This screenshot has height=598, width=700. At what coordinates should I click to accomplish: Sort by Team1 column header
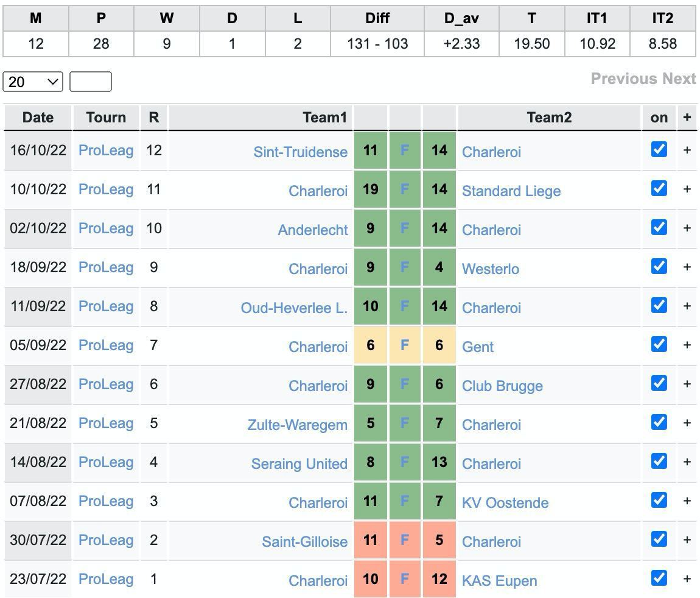[324, 118]
